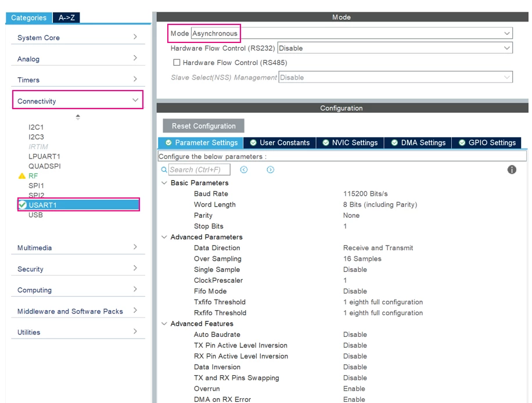Click the info icon in Parameter Settings
The width and height of the screenshot is (532, 403).
512,170
